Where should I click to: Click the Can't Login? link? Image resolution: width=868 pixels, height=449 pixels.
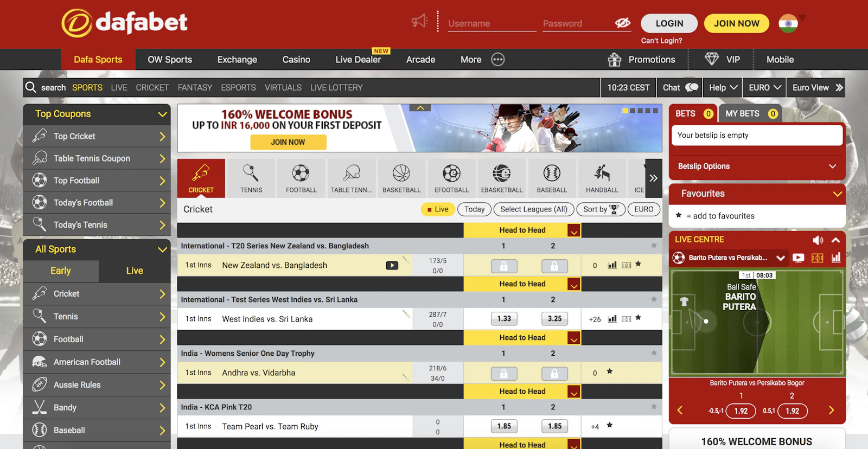pos(661,41)
